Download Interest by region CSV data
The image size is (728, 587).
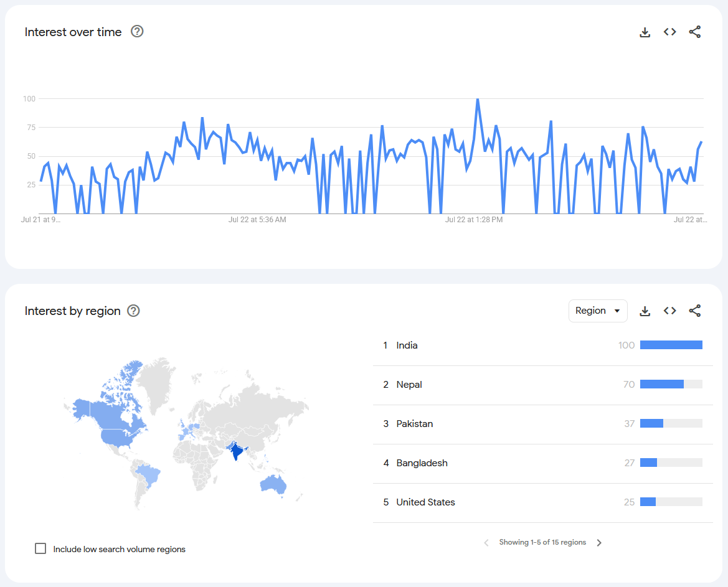click(645, 311)
